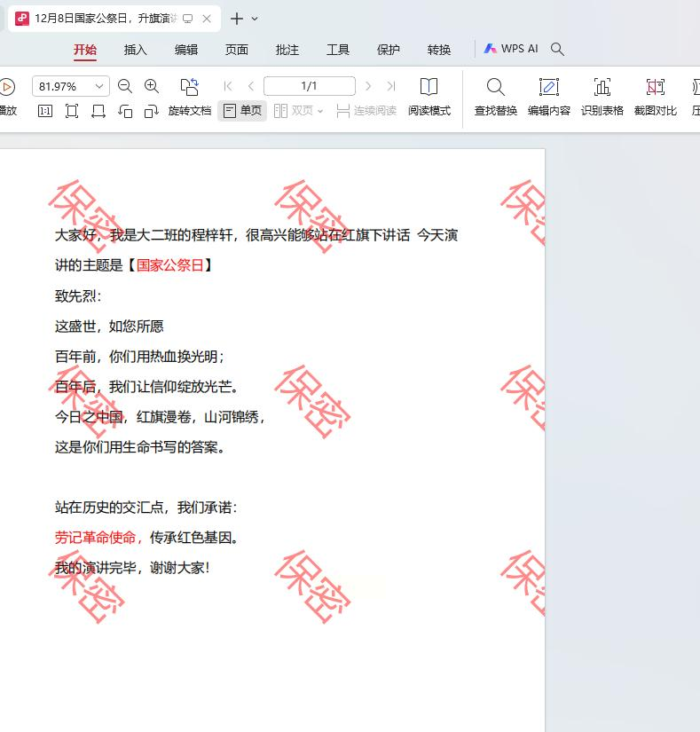This screenshot has width=700, height=732.
Task: Click the page number field showing 1/1
Action: (309, 86)
